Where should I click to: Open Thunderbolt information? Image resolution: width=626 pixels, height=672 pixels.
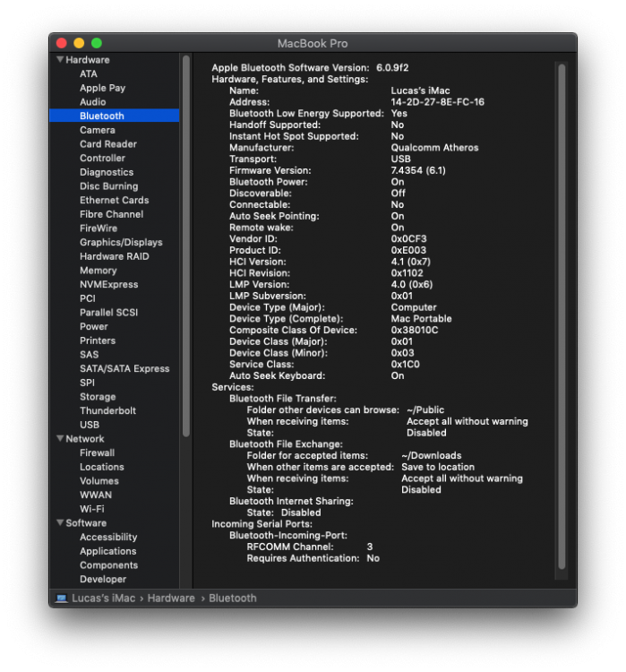pyautogui.click(x=108, y=410)
